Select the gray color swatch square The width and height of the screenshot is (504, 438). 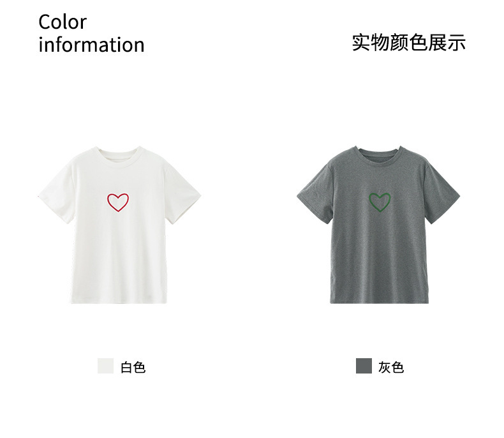pos(364,366)
